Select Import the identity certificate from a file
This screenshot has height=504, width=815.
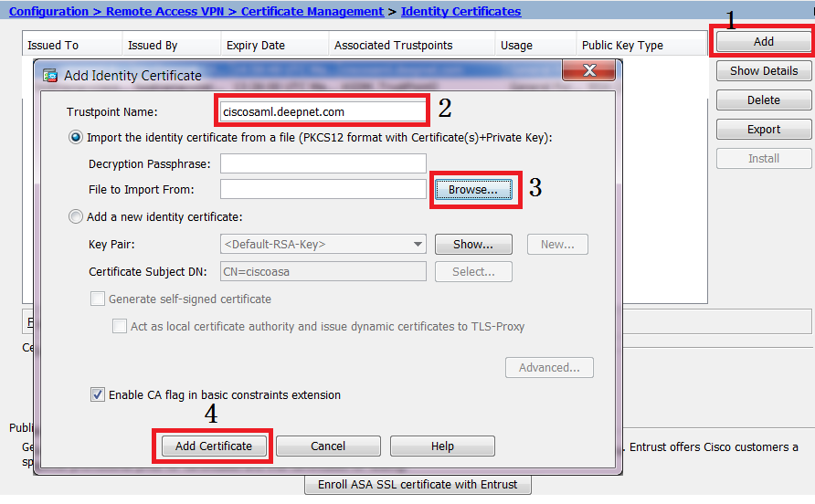click(76, 138)
